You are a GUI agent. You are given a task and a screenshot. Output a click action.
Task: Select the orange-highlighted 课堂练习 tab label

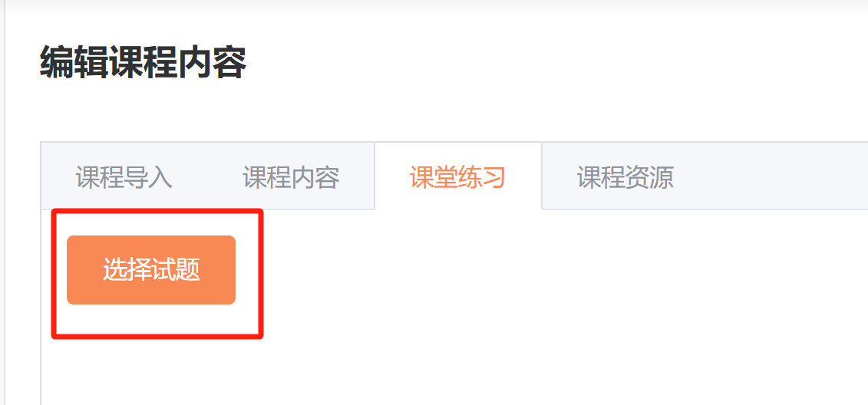[x=458, y=177]
